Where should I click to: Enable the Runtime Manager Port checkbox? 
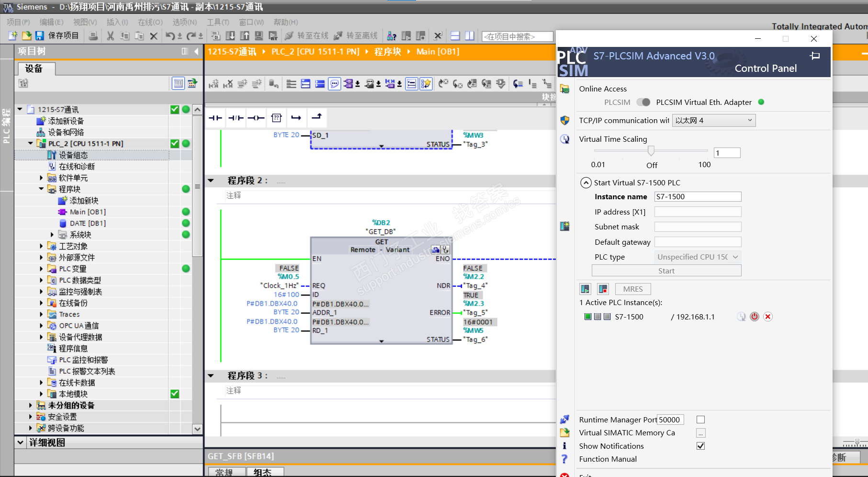pyautogui.click(x=700, y=420)
